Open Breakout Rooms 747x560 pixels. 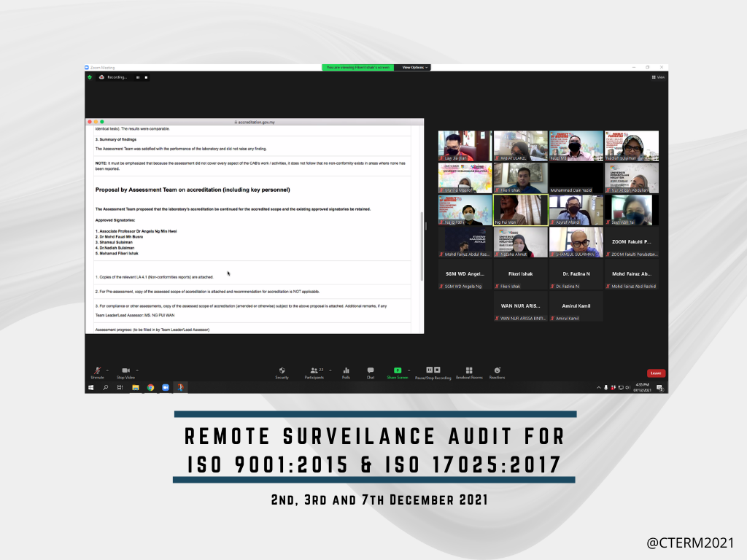tap(469, 371)
